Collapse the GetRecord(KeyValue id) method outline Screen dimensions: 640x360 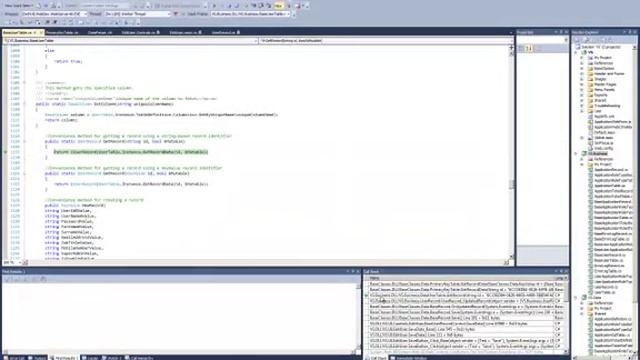pos(24,173)
